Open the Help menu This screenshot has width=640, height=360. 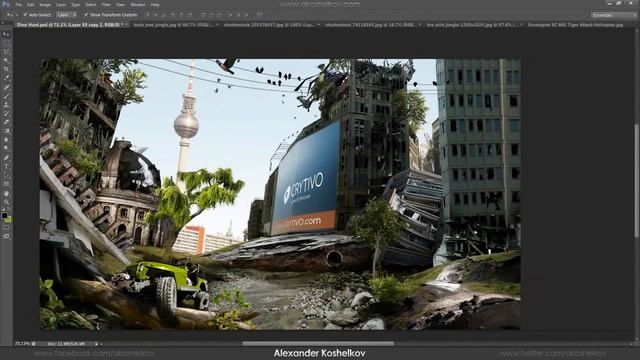[x=155, y=4]
